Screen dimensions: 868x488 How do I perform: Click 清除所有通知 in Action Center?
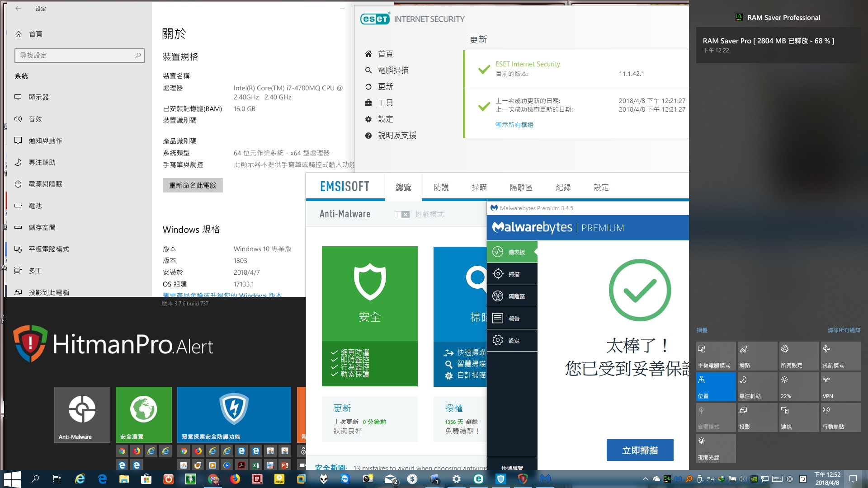click(x=844, y=330)
